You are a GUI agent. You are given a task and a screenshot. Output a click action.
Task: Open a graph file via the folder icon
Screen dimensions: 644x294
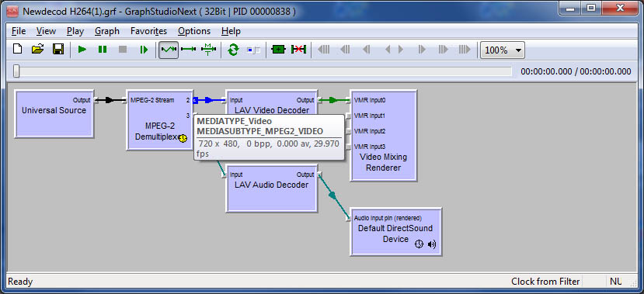pos(37,50)
